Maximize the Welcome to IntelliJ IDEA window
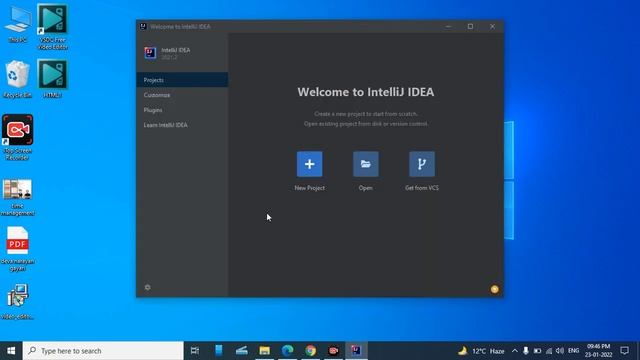The image size is (640, 360). 470,27
